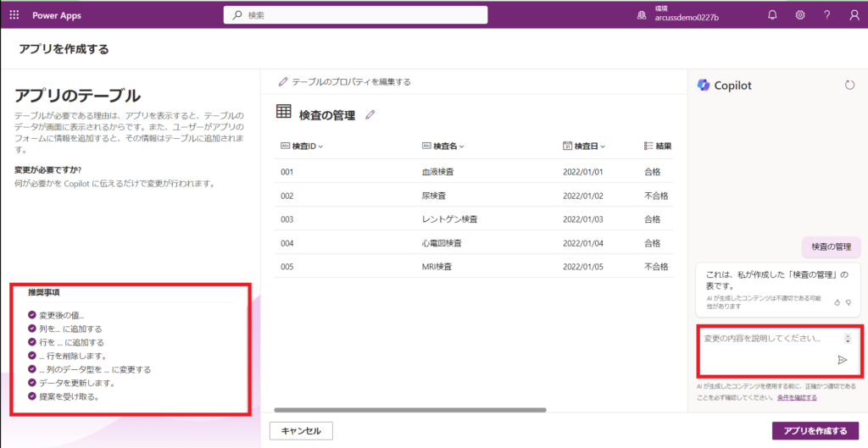This screenshot has width=868, height=448.
Task: Click the horizontal table scrollbar
Action: (410, 410)
